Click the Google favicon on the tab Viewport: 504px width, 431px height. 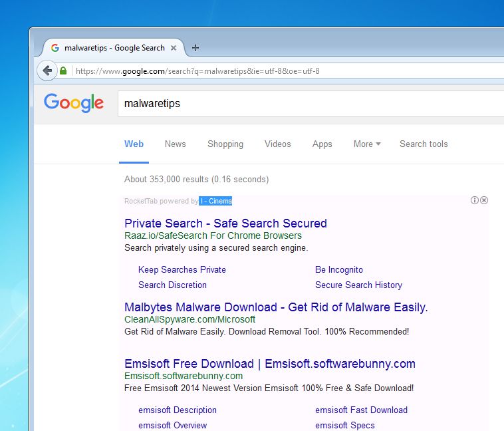[55, 48]
